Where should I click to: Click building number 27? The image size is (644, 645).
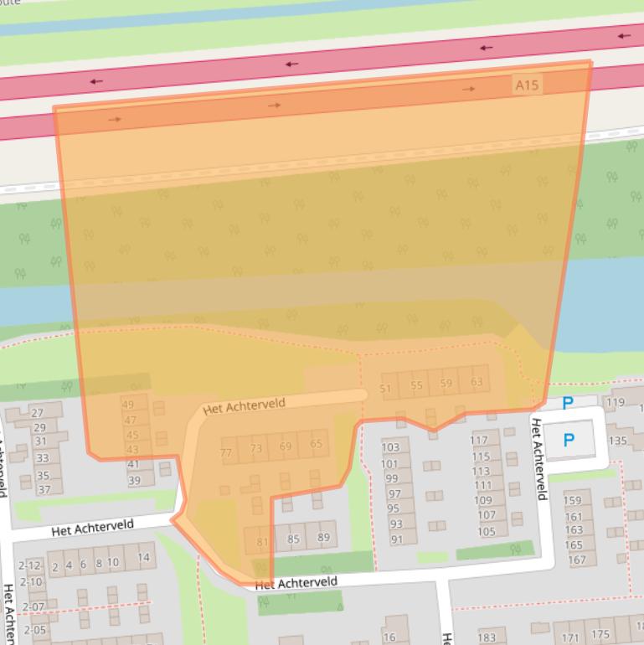click(x=37, y=413)
